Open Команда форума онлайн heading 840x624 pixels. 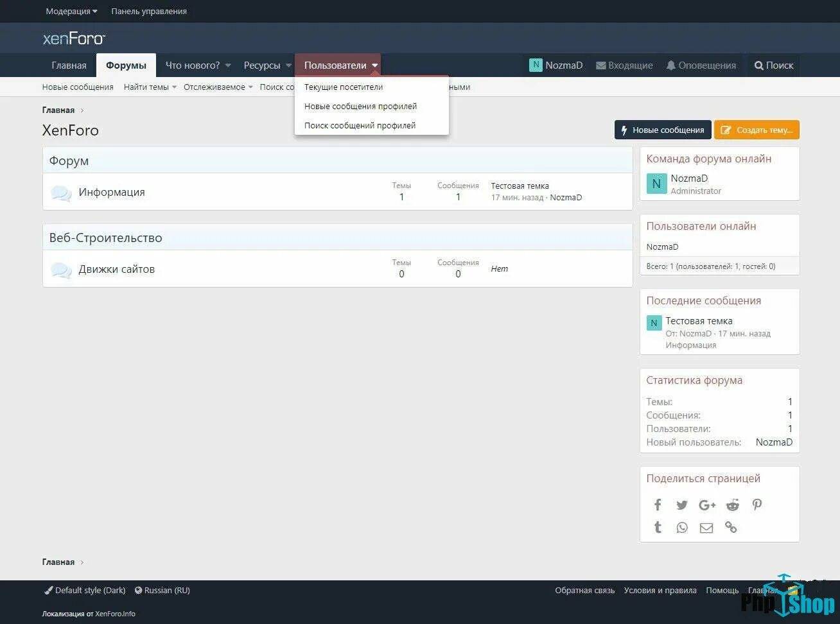click(x=709, y=159)
